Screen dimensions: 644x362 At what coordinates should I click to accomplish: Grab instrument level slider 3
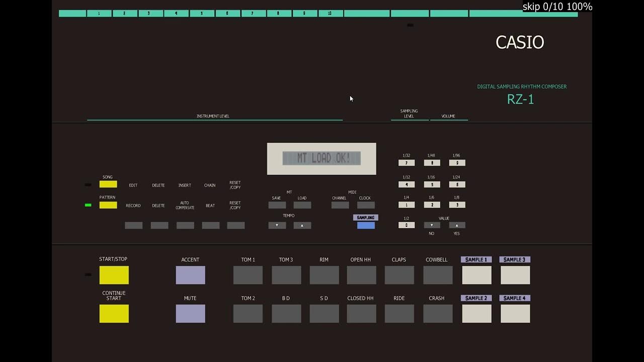click(x=150, y=14)
